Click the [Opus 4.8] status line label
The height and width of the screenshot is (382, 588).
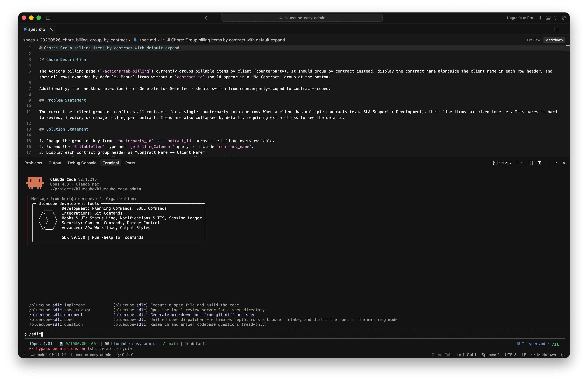point(41,344)
